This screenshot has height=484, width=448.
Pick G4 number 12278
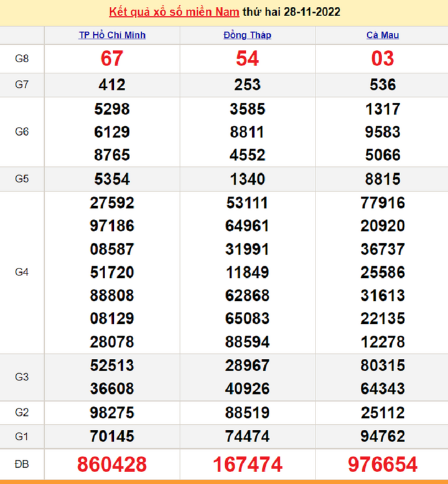[383, 342]
